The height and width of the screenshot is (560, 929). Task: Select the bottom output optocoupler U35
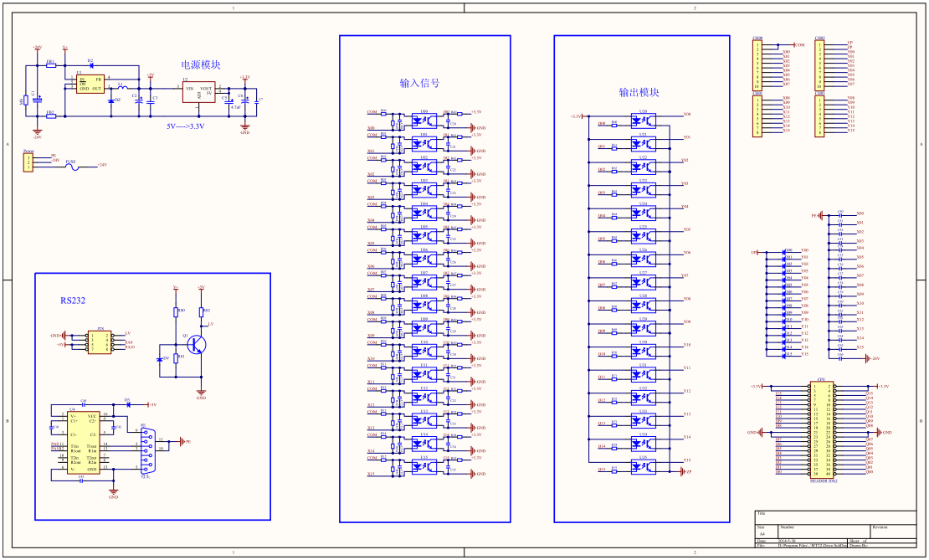(x=644, y=467)
